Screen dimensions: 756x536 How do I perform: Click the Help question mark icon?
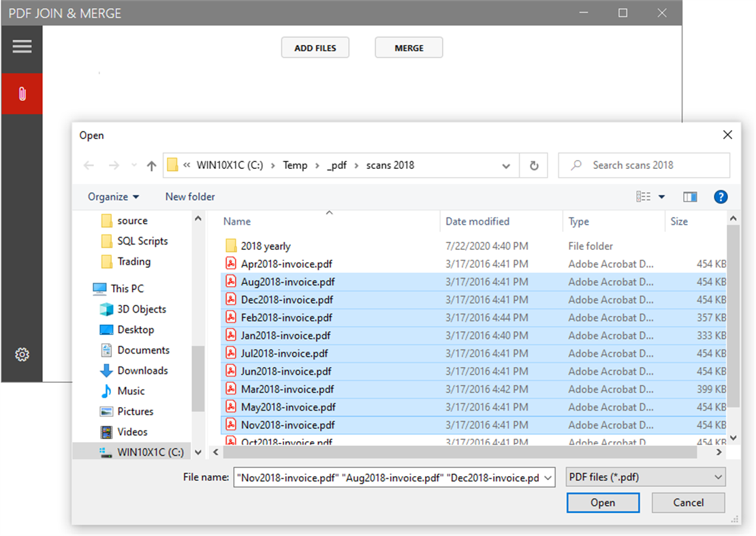(x=721, y=196)
